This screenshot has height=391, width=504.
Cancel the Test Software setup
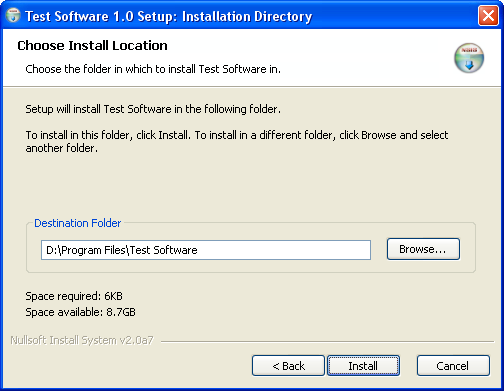coord(453,366)
